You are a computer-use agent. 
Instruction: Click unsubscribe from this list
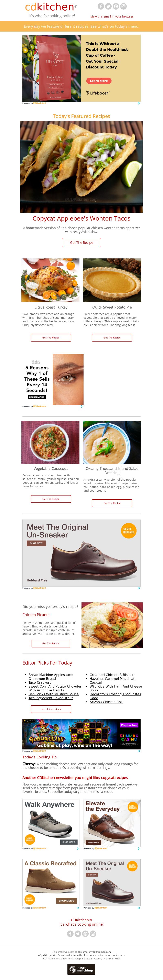(x=73, y=955)
